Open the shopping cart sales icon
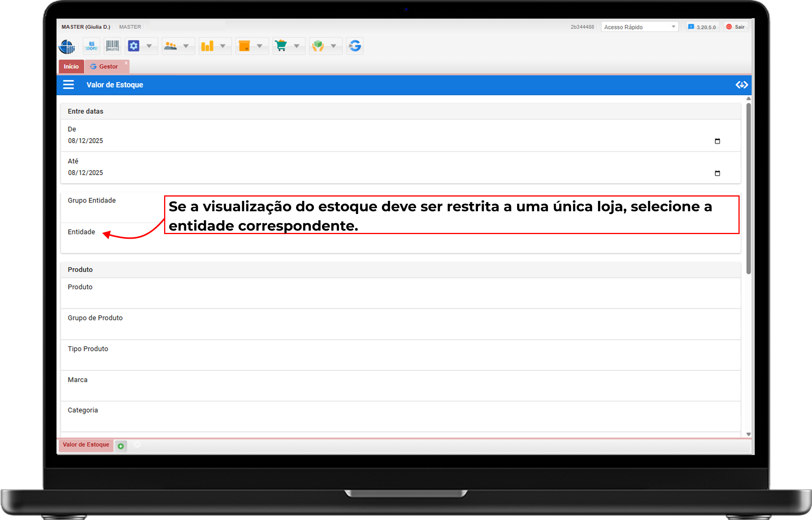 tap(281, 46)
